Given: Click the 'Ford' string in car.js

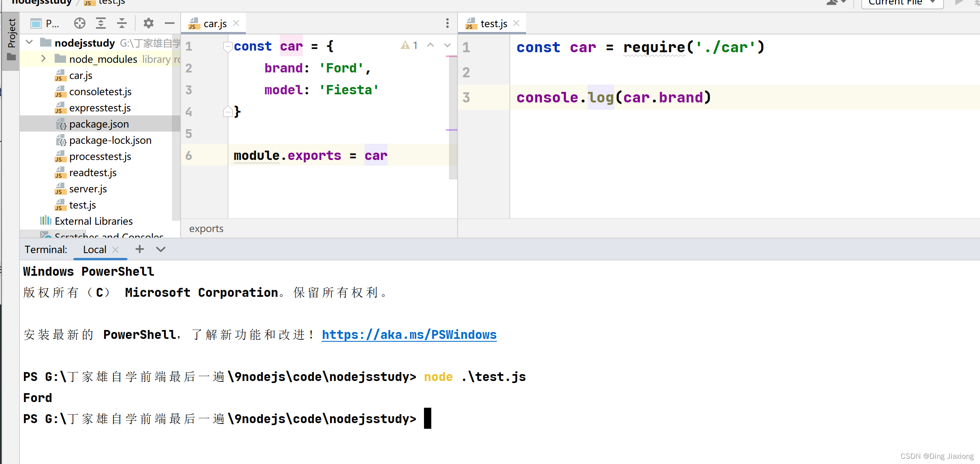Looking at the screenshot, I should pos(341,68).
